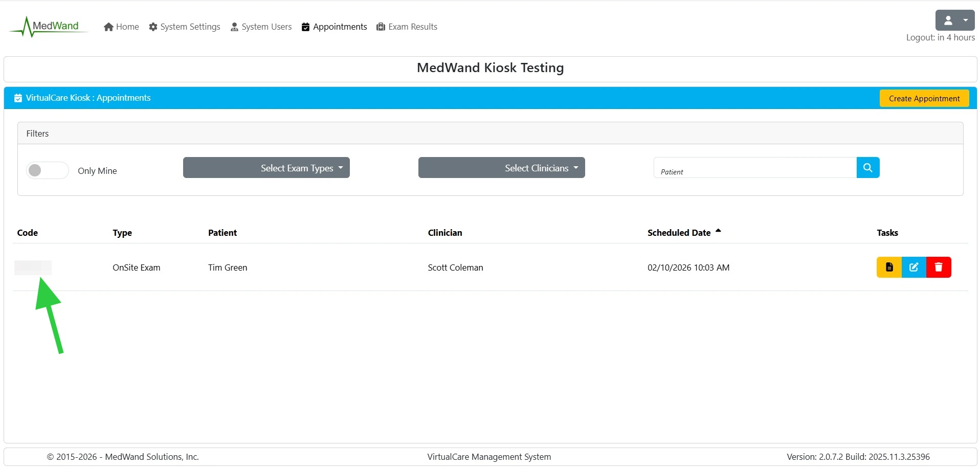Click the Tasks column header
The image size is (980, 468).
[x=887, y=233]
